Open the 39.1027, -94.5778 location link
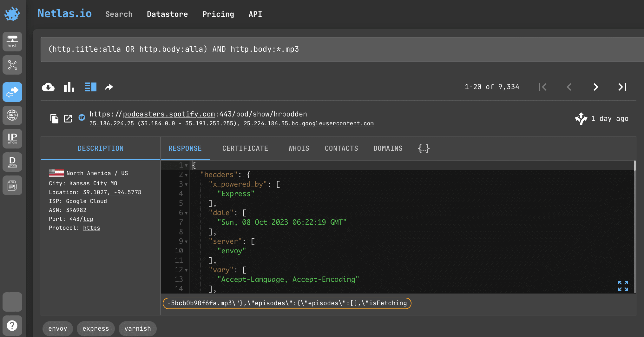Image resolution: width=644 pixels, height=337 pixels. click(112, 192)
